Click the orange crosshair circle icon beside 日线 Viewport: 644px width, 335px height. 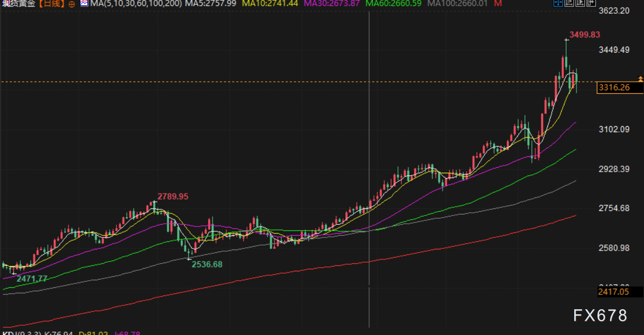click(72, 4)
